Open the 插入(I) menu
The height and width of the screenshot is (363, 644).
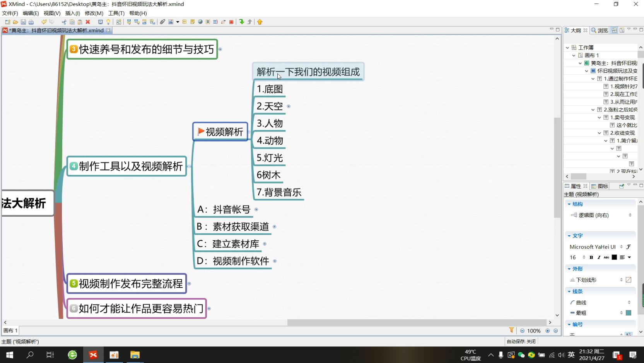click(72, 13)
